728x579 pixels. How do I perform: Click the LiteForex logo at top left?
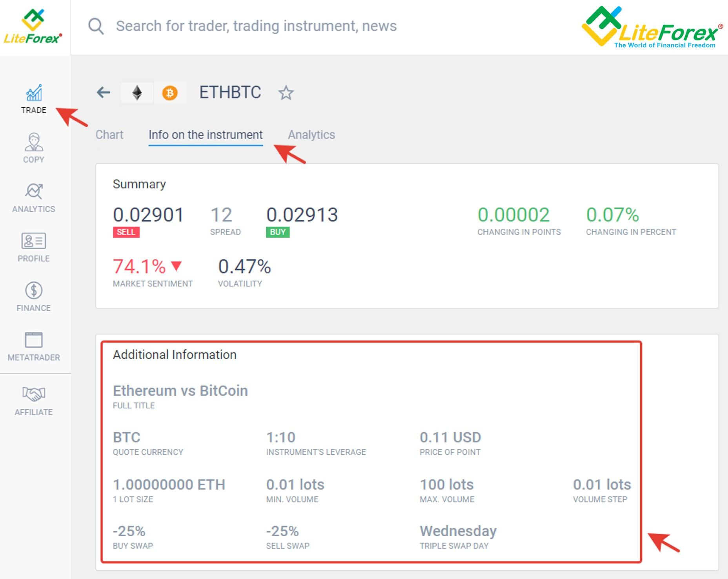[x=33, y=27]
